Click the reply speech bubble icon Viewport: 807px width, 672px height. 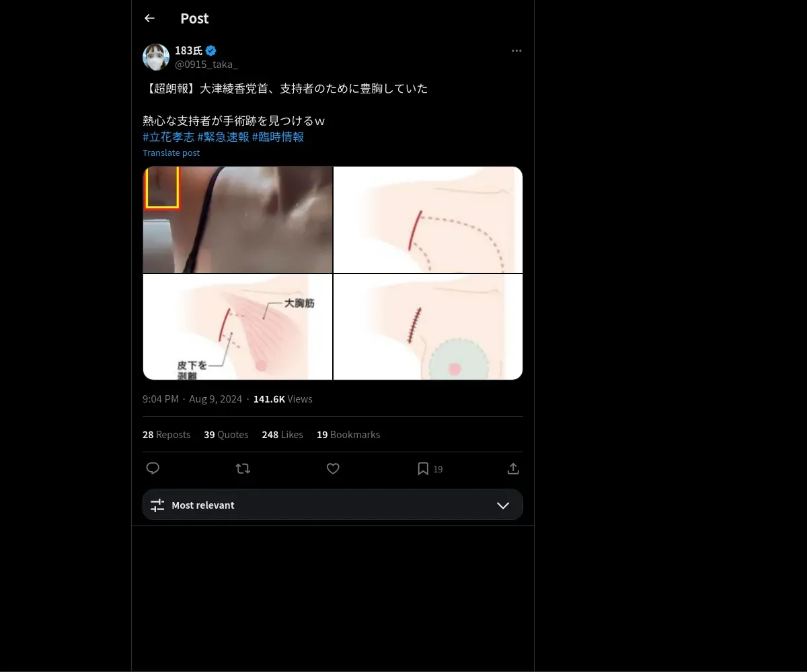click(x=153, y=468)
